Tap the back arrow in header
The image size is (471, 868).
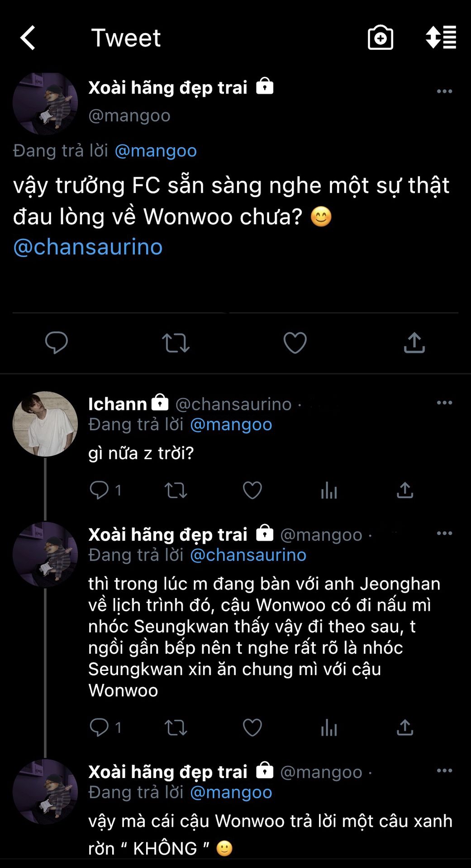[28, 38]
